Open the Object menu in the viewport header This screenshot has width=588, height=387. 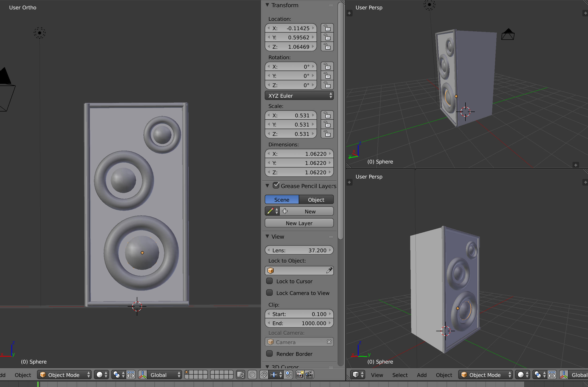tap(443, 375)
